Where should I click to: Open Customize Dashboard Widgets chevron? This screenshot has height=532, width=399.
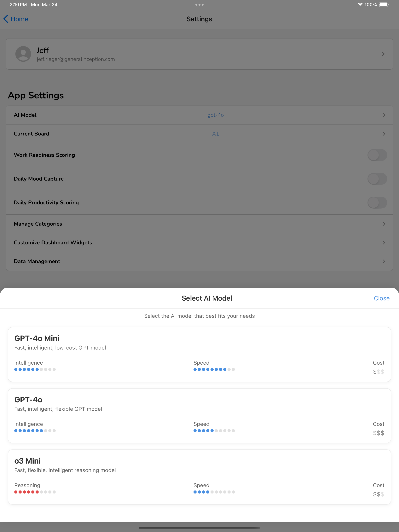tap(384, 242)
